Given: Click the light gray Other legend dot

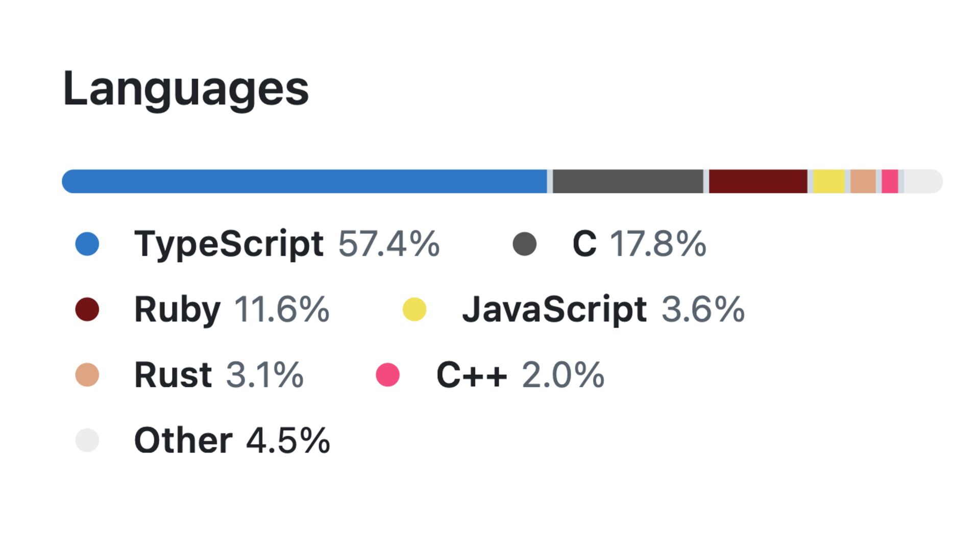Looking at the screenshot, I should 87,440.
